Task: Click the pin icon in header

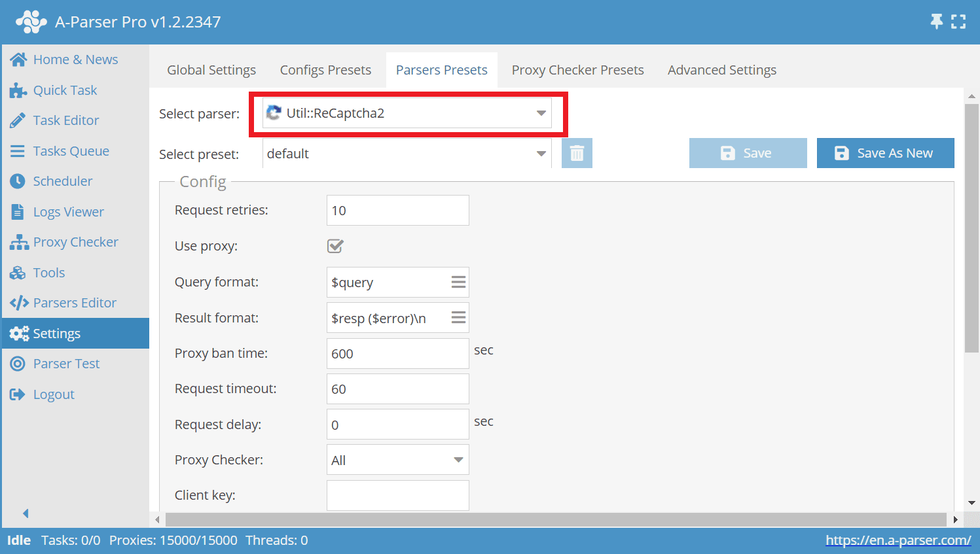Action: coord(937,22)
